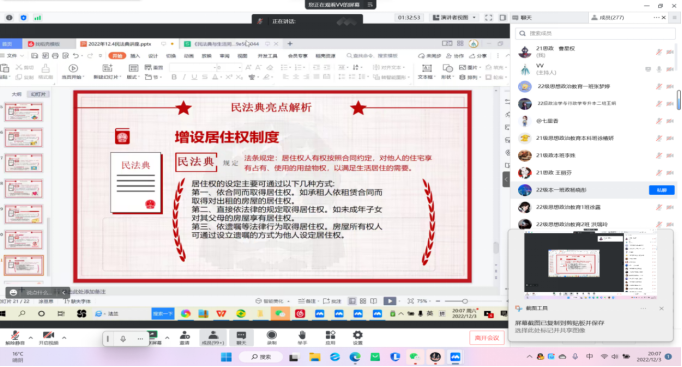
Task: Toggle underline formatting in WPS ribbon
Action: (x=194, y=77)
